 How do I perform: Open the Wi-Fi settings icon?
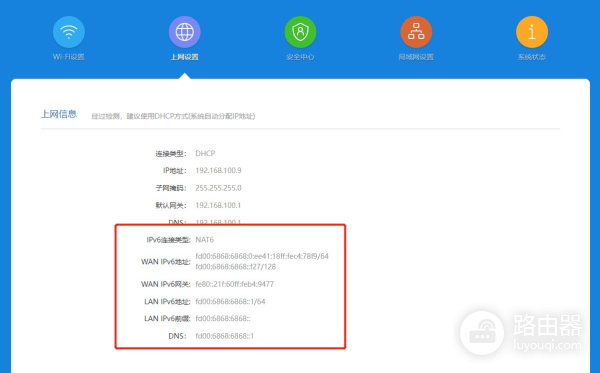[x=69, y=32]
